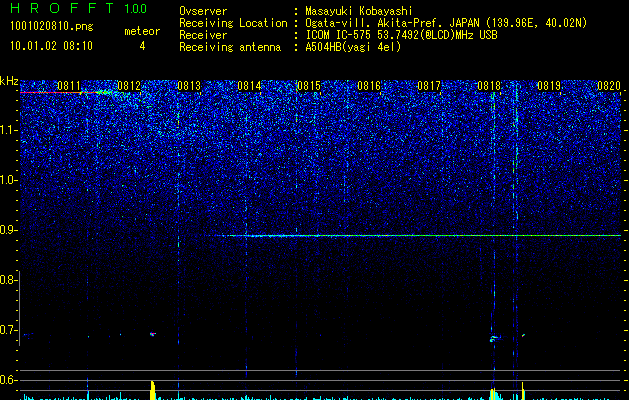Select the Ovserver label
The height and width of the screenshot is (400, 629).
[x=203, y=11]
